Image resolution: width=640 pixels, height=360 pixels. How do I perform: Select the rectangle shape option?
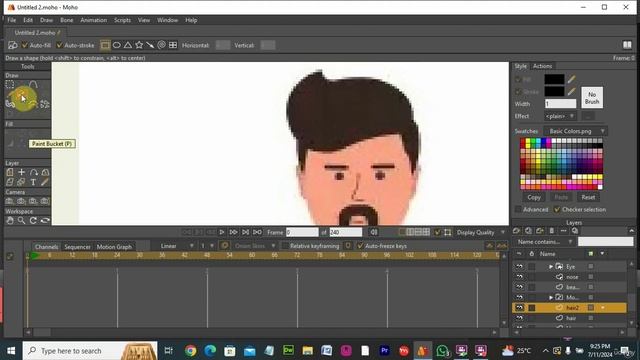(105, 45)
